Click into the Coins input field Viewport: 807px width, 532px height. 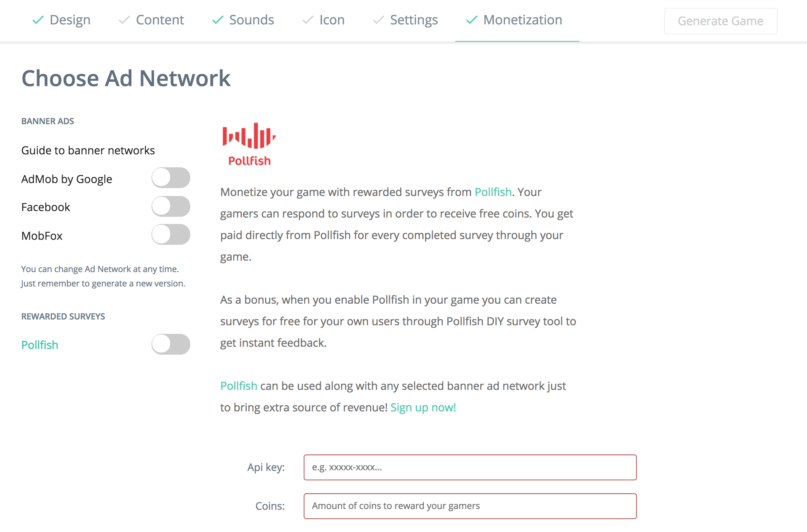(x=470, y=506)
